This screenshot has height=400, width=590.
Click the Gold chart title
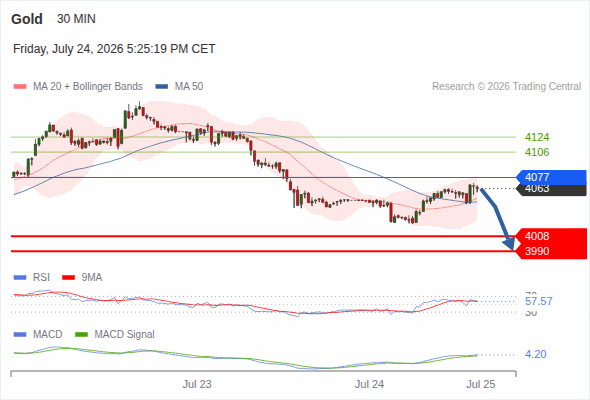pyautogui.click(x=27, y=19)
